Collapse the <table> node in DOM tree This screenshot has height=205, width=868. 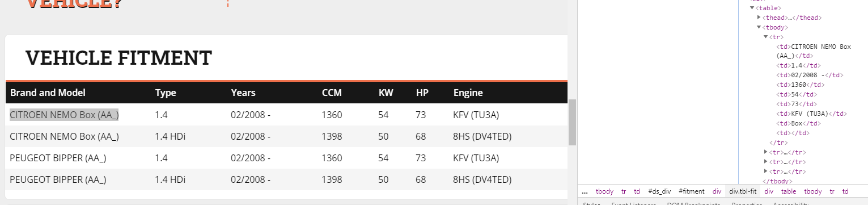coord(752,8)
